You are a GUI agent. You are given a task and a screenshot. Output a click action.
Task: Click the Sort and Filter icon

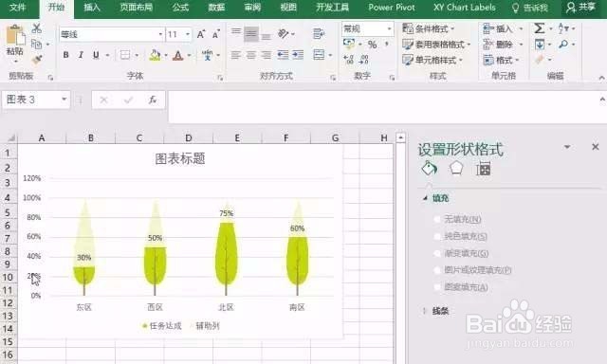(x=563, y=28)
